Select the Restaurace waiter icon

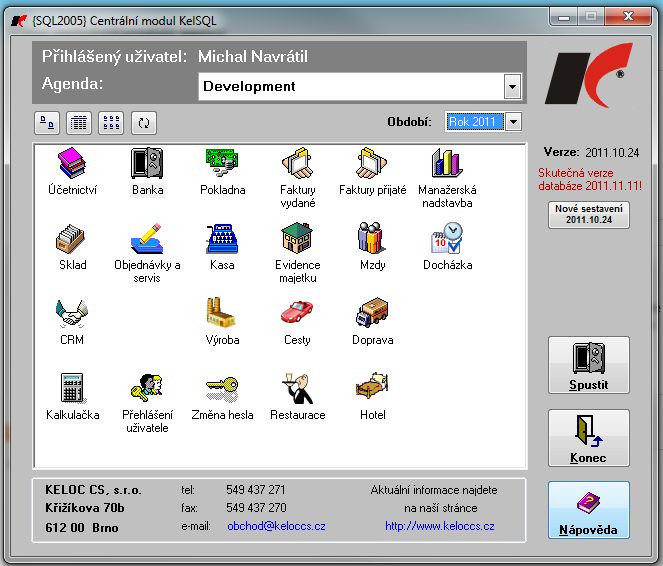[298, 396]
